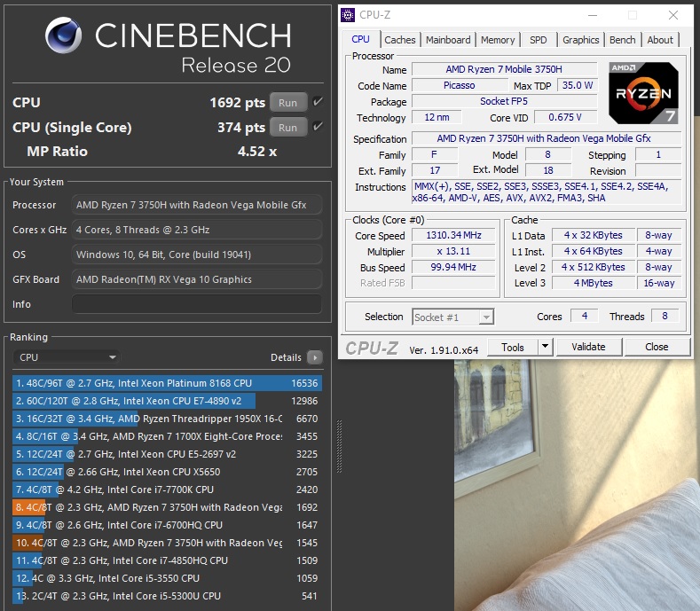Select ranking entry Intel Core i5-5300U

coord(167,596)
